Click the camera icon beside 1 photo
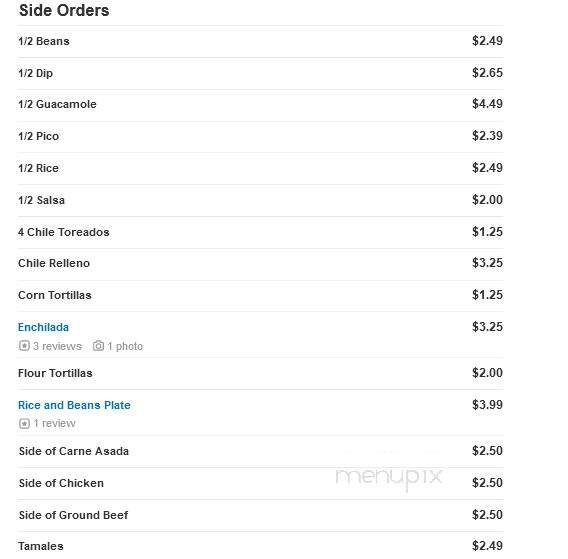The height and width of the screenshot is (559, 568). (98, 346)
